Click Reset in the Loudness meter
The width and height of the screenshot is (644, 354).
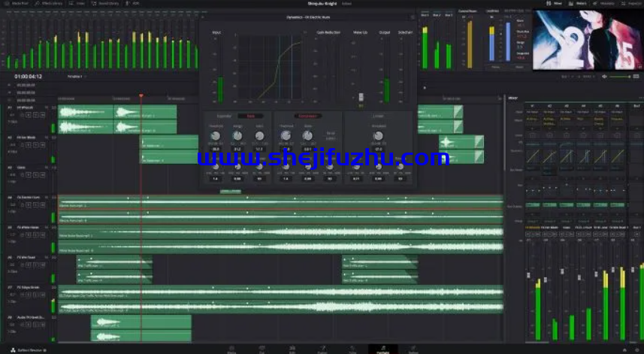pyautogui.click(x=519, y=67)
